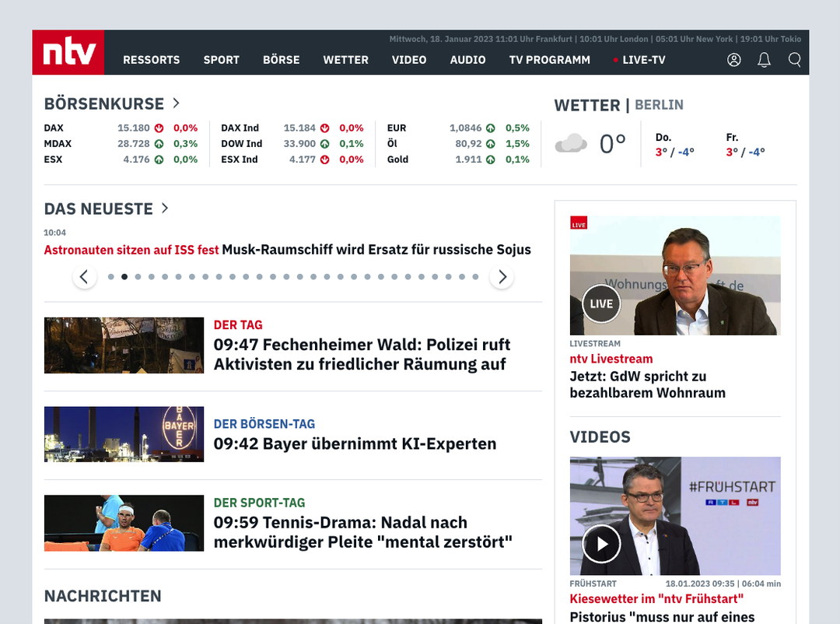Open the BÖRSE menu item
840x624 pixels.
click(x=282, y=60)
